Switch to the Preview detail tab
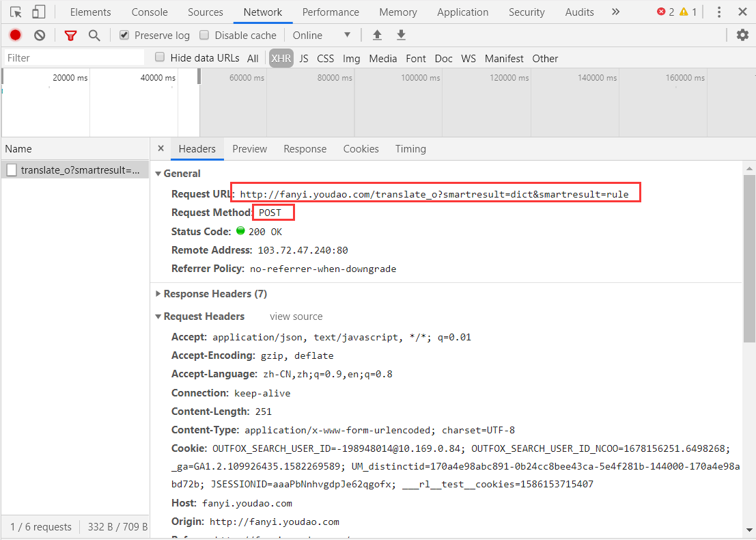 point(250,148)
